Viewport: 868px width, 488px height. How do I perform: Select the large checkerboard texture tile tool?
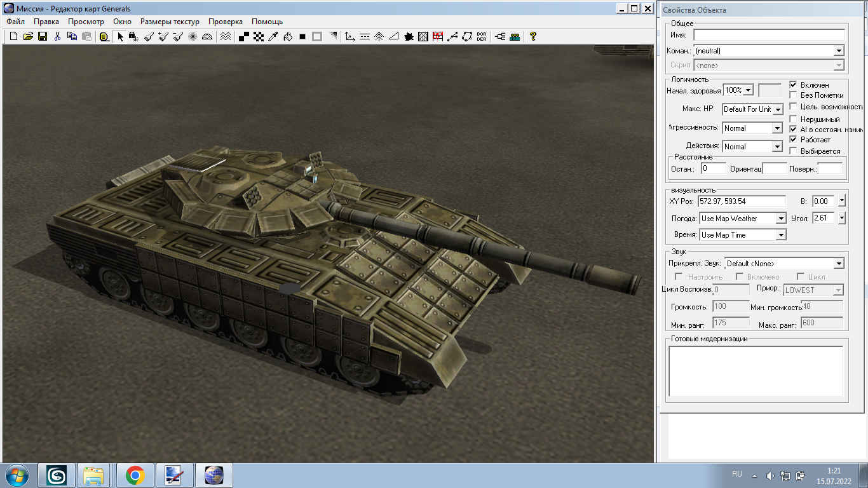click(244, 36)
